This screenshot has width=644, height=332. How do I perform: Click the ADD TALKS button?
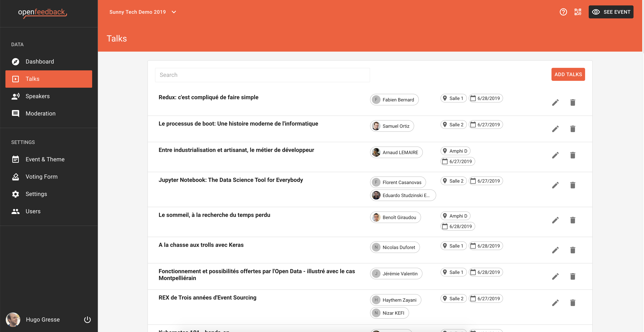568,74
